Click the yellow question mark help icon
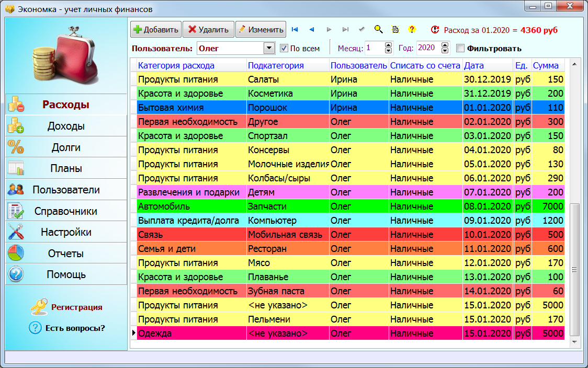This screenshot has width=588, height=368. click(x=412, y=30)
